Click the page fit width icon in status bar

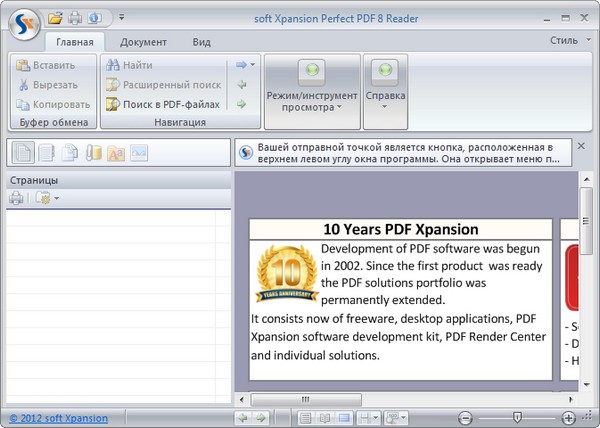pyautogui.click(x=364, y=418)
